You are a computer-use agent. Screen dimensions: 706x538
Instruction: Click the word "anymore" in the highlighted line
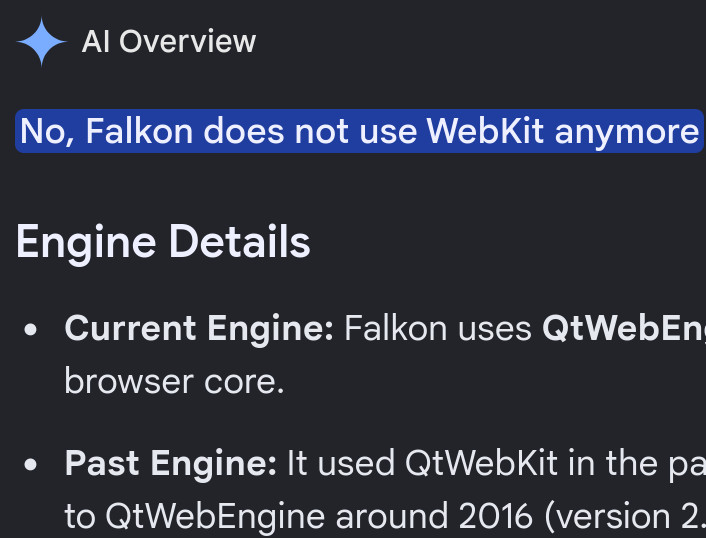coord(627,133)
